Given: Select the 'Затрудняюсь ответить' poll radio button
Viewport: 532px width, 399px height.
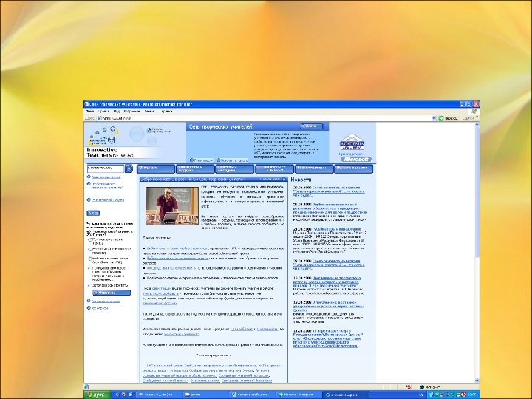Looking at the screenshot, I should click(x=90, y=286).
